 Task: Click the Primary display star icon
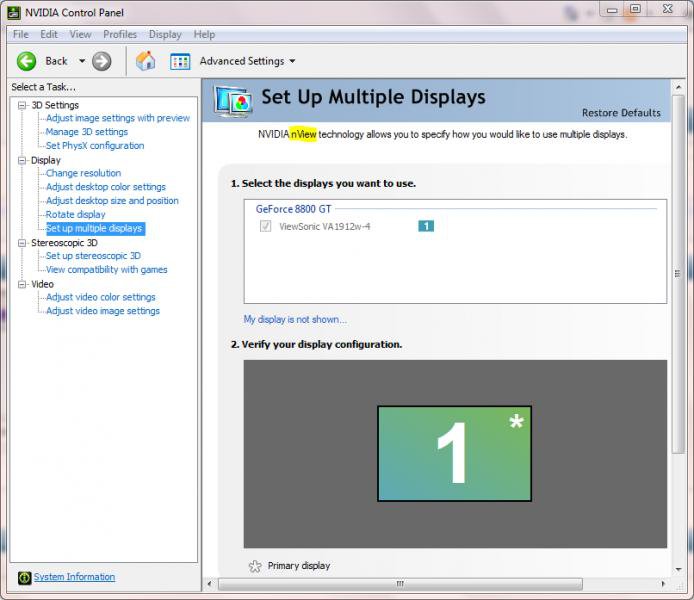[x=255, y=566]
